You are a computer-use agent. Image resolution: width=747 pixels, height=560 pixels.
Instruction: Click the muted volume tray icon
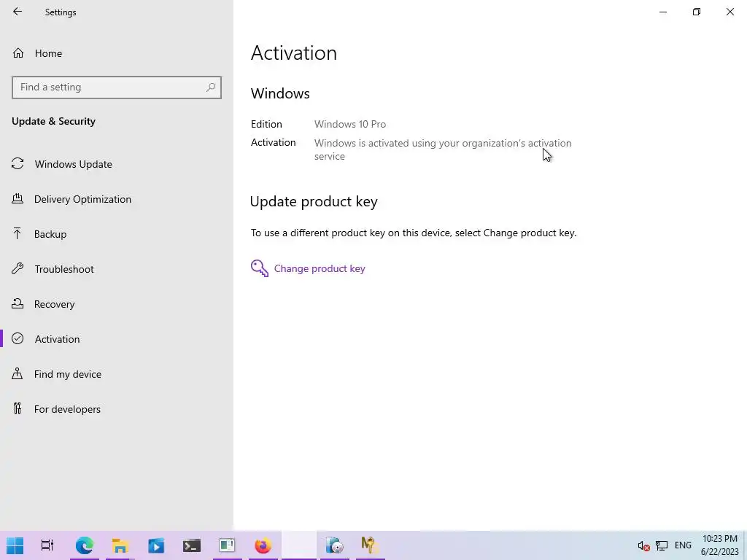(x=643, y=545)
